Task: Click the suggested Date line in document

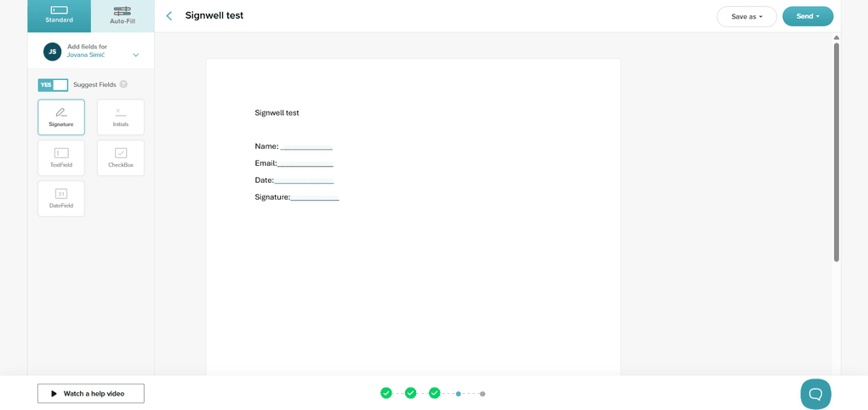Action: (304, 181)
